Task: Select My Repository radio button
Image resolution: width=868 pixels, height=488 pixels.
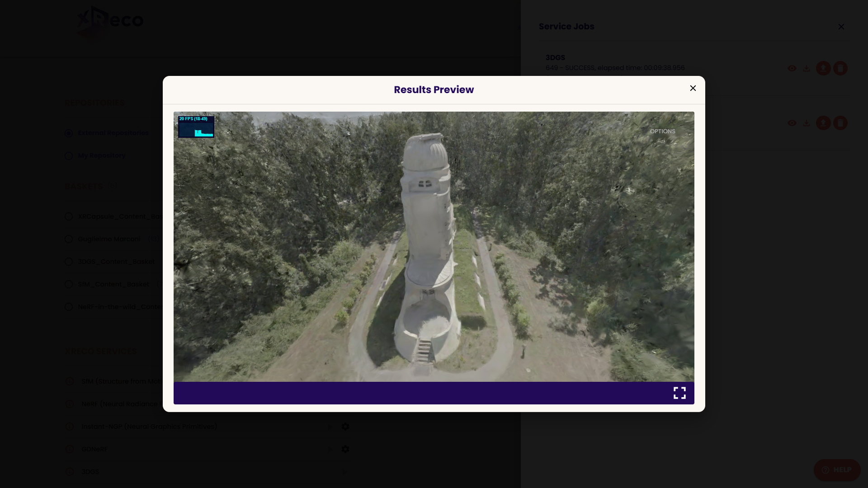Action: click(x=69, y=156)
